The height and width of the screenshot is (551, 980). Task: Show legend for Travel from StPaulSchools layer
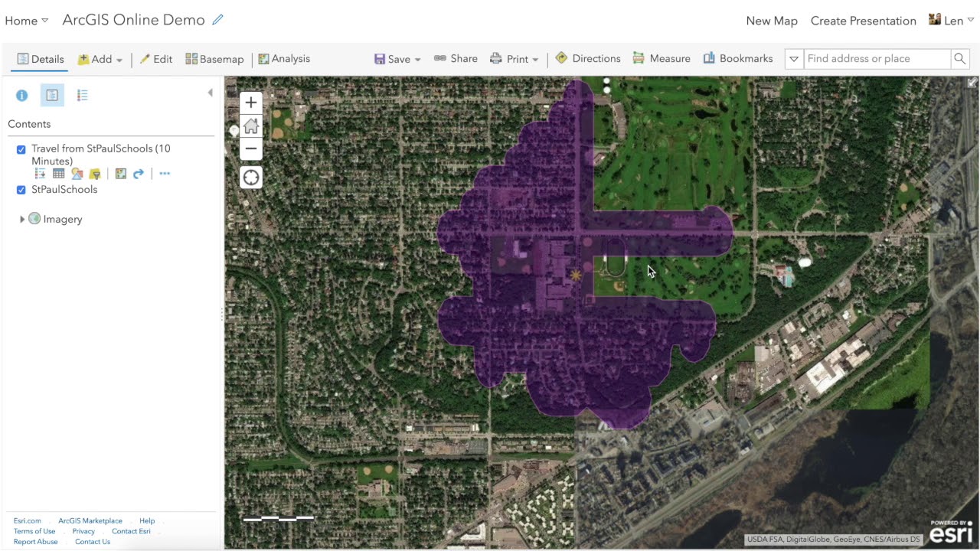pyautogui.click(x=41, y=174)
